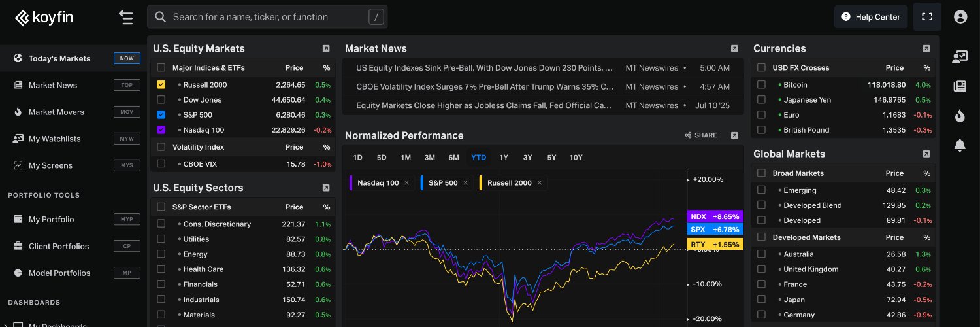Image resolution: width=980 pixels, height=327 pixels.
Task: Click the Koyfin logo
Action: coord(44,17)
